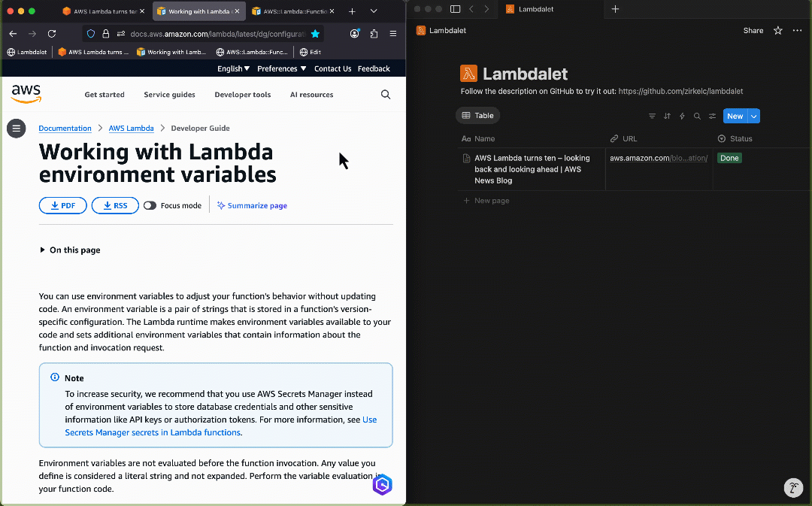List all Firefox tabs with the chevron
Image resolution: width=812 pixels, height=506 pixels.
pos(374,11)
